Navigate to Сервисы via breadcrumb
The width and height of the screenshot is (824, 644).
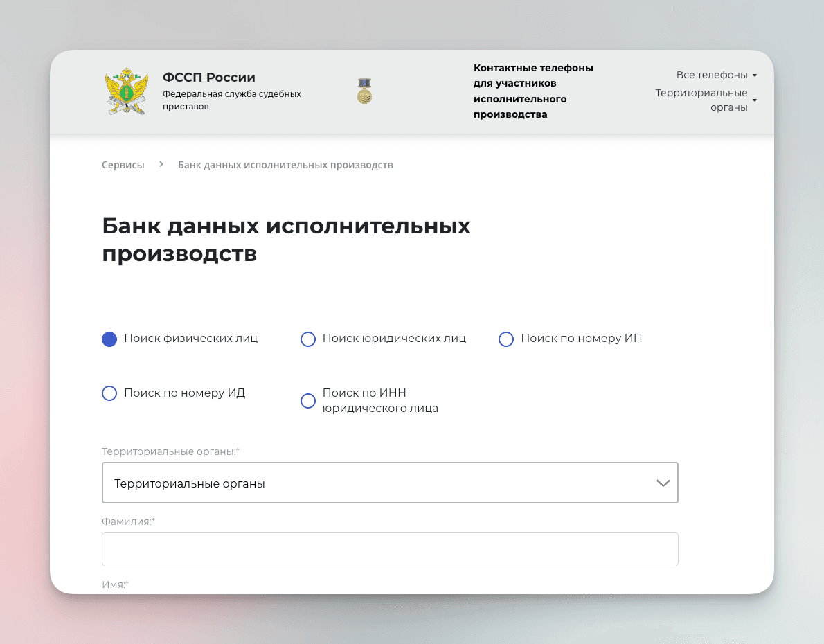[x=123, y=164]
